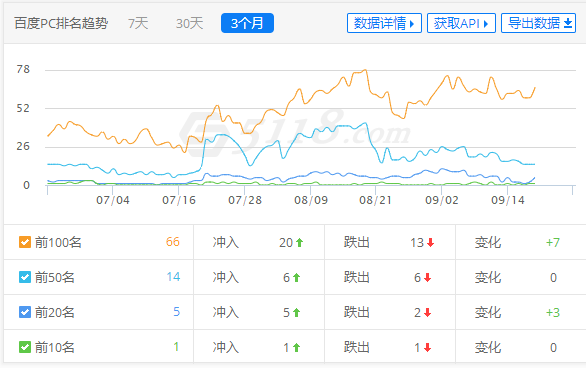Click the 26 y-axis label

[23, 146]
